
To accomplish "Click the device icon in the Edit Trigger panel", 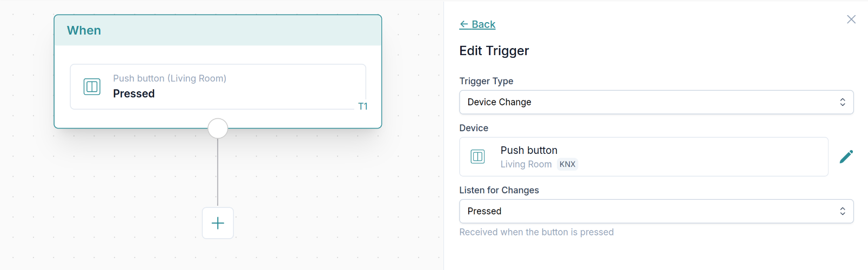I will click(x=478, y=157).
